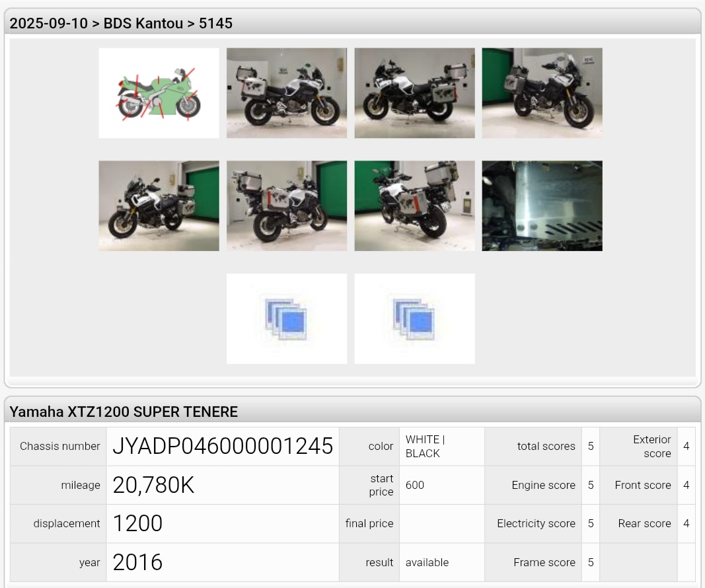Select chassis number JYADP046000001245
Viewport: 705px width, 588px height.
coord(223,447)
